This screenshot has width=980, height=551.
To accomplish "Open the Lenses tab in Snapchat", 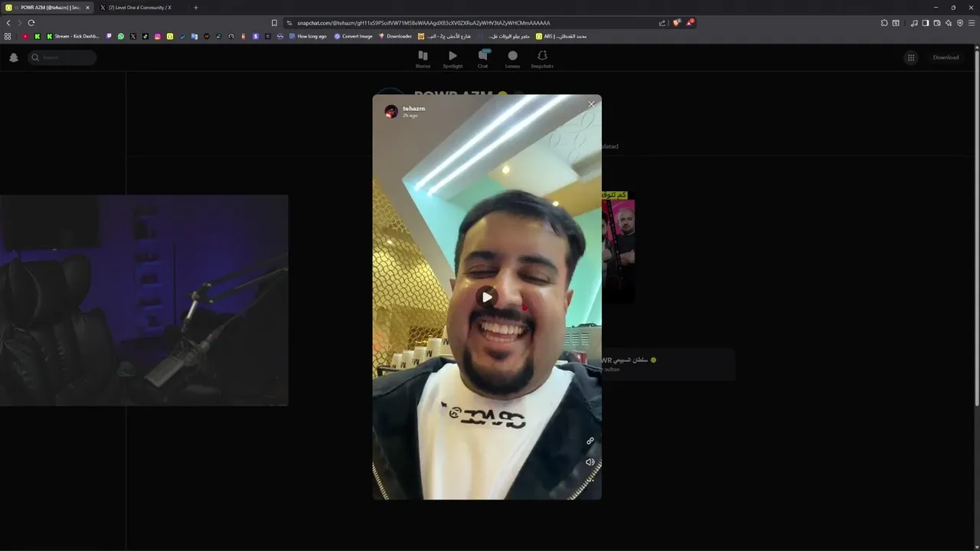I will click(x=512, y=59).
